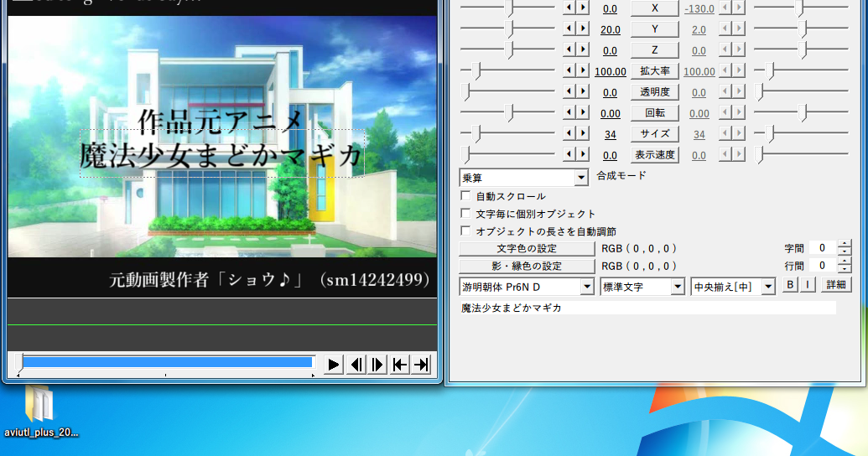Click the X parameter button
Viewport: 868px width, 456px height.
(655, 8)
